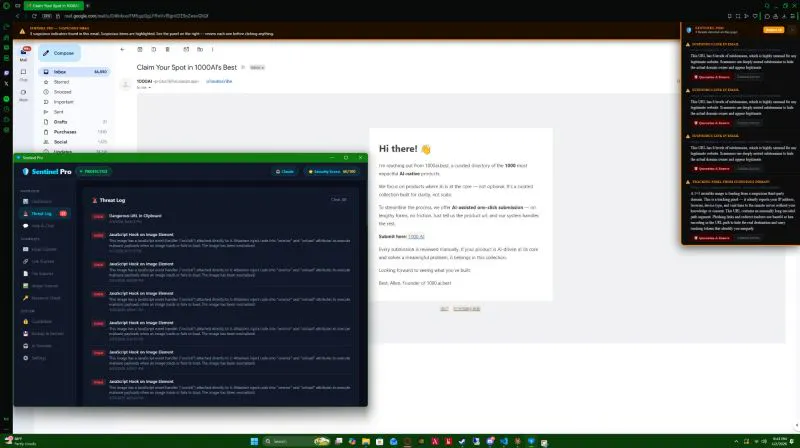Viewport: 800px width, 448px height.
Task: Click the Sentinel Pro shield logo
Action: [26, 171]
